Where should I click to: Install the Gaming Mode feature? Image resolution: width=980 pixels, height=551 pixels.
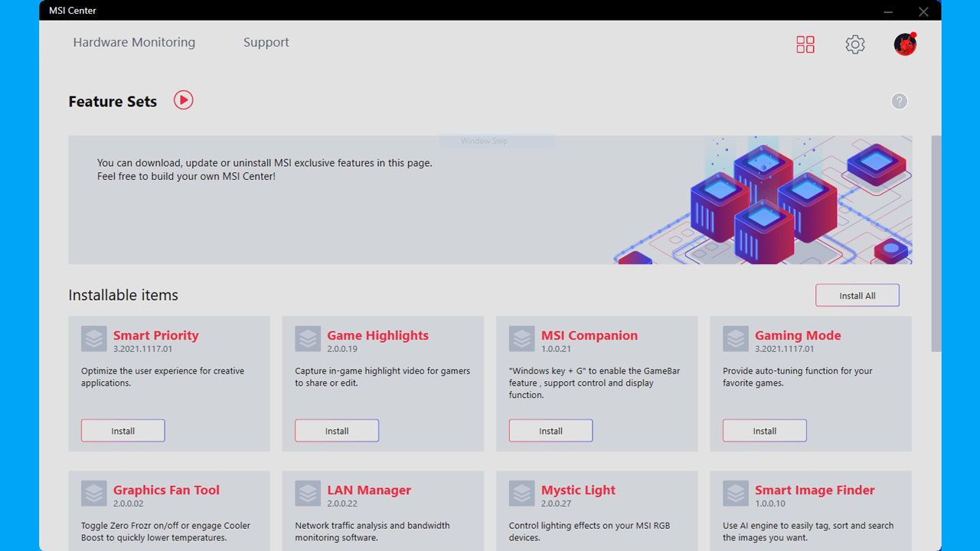764,431
